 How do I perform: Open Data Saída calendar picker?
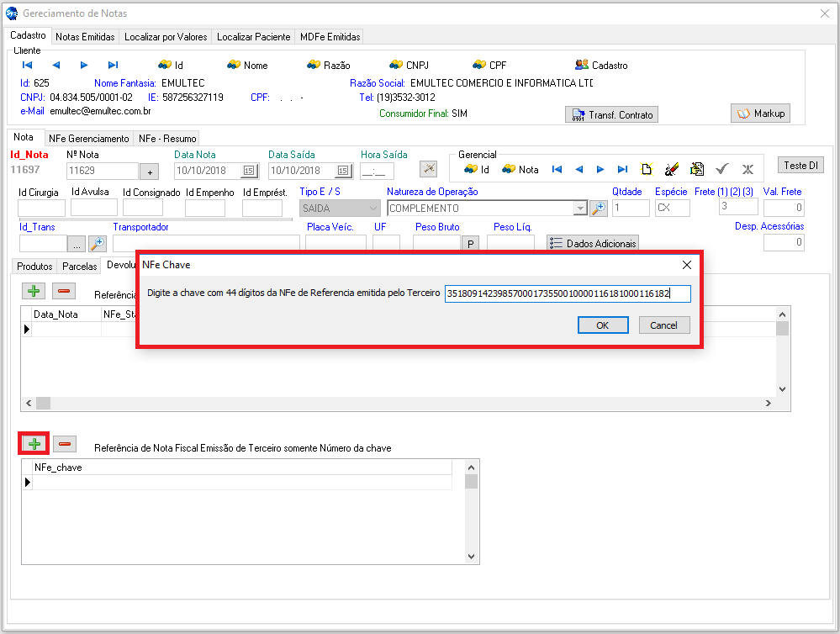[x=342, y=171]
